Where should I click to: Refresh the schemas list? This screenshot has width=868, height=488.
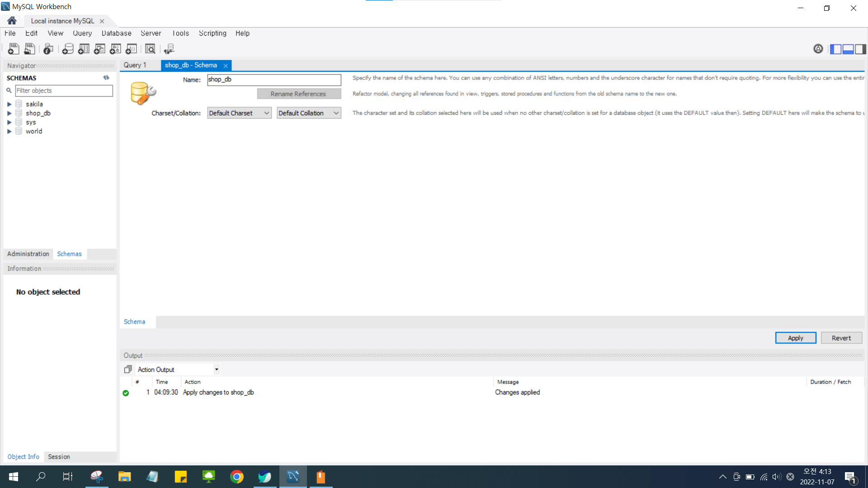106,78
